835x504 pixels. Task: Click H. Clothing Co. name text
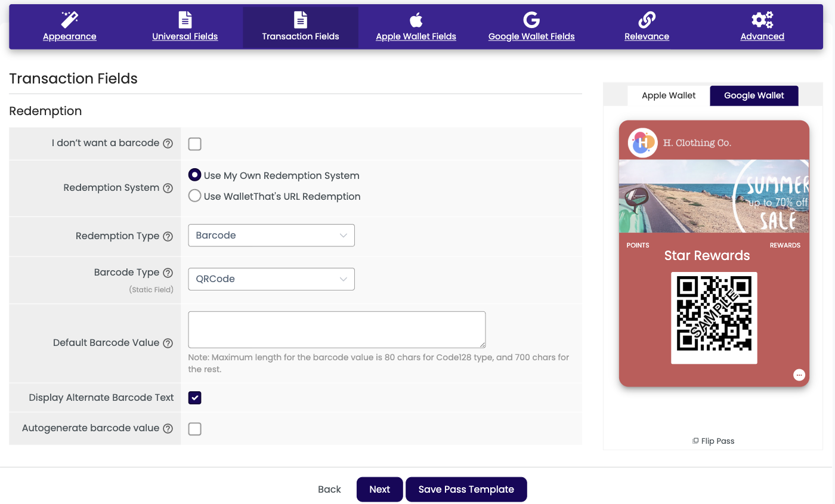tap(697, 143)
